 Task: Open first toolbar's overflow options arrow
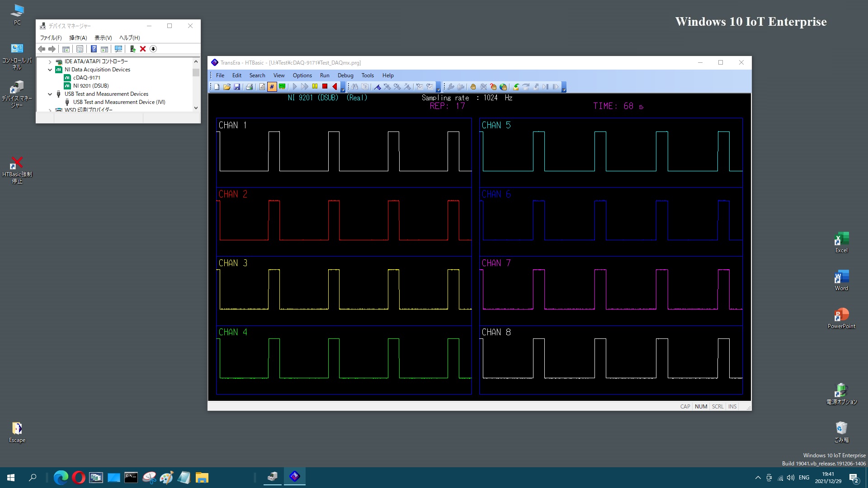(343, 87)
